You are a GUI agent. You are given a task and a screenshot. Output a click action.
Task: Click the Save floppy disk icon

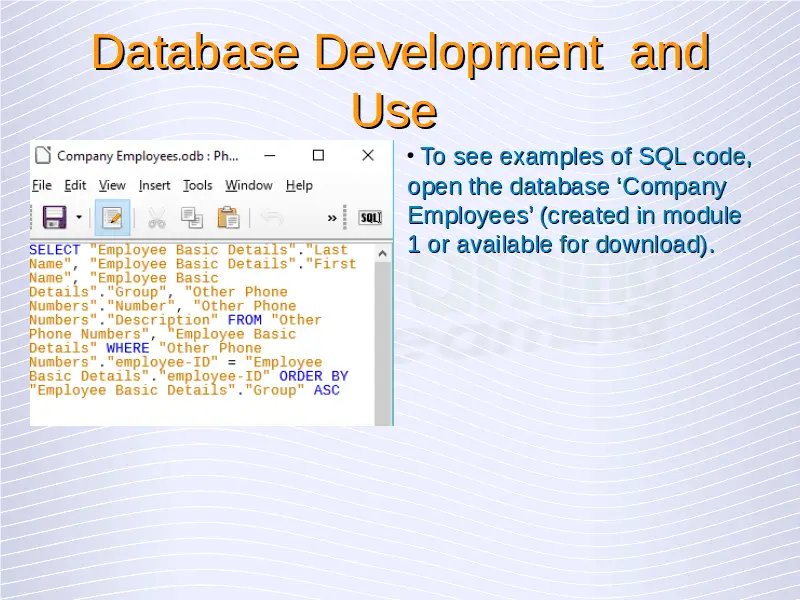point(55,218)
